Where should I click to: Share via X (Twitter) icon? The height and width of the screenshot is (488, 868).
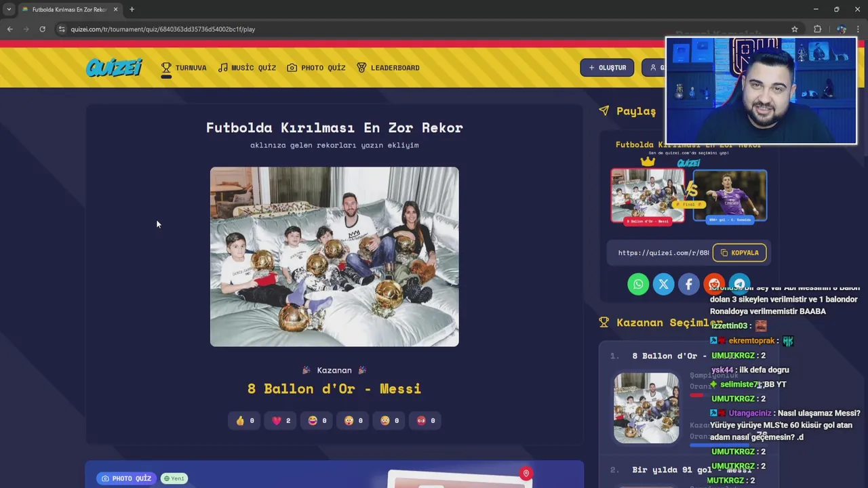pos(663,284)
